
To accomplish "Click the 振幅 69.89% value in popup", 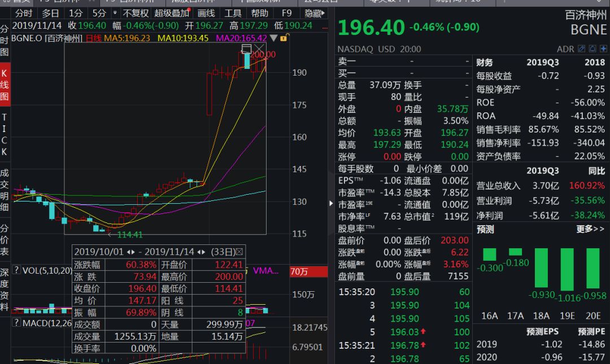I will click(141, 313).
